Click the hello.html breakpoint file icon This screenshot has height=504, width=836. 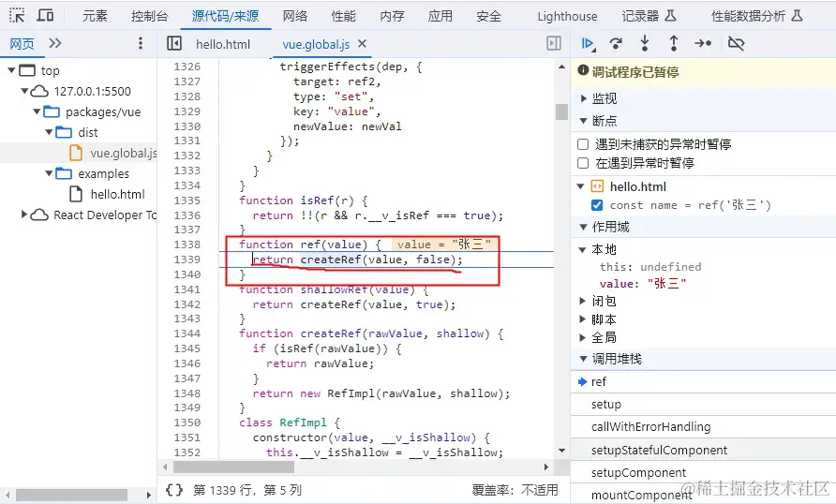(x=597, y=186)
